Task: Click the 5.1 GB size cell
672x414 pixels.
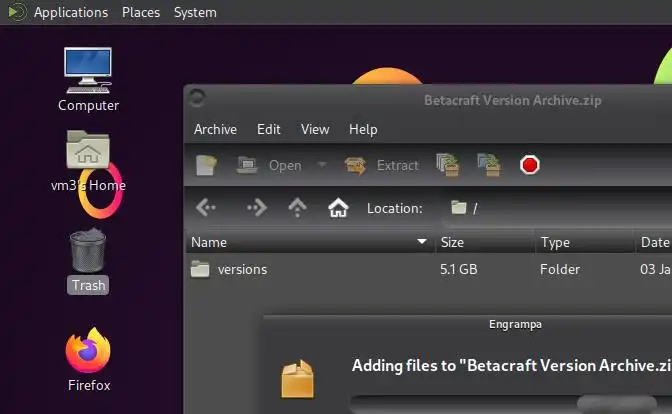Action: click(459, 269)
